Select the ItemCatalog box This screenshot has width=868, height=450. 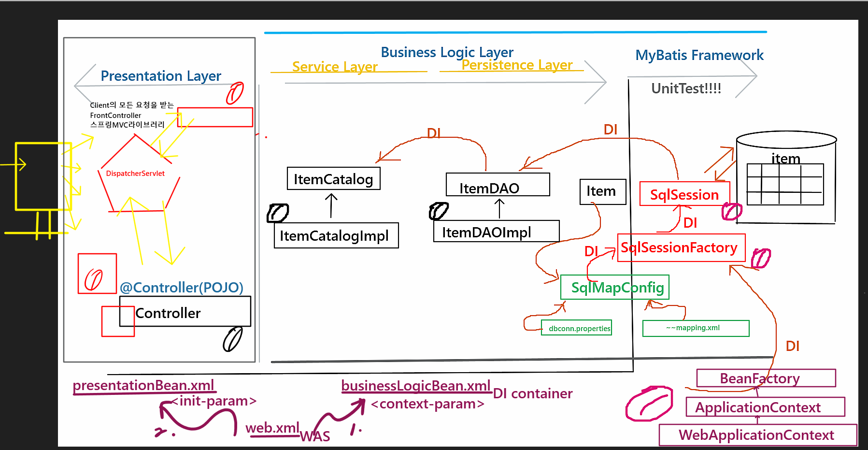click(x=334, y=179)
